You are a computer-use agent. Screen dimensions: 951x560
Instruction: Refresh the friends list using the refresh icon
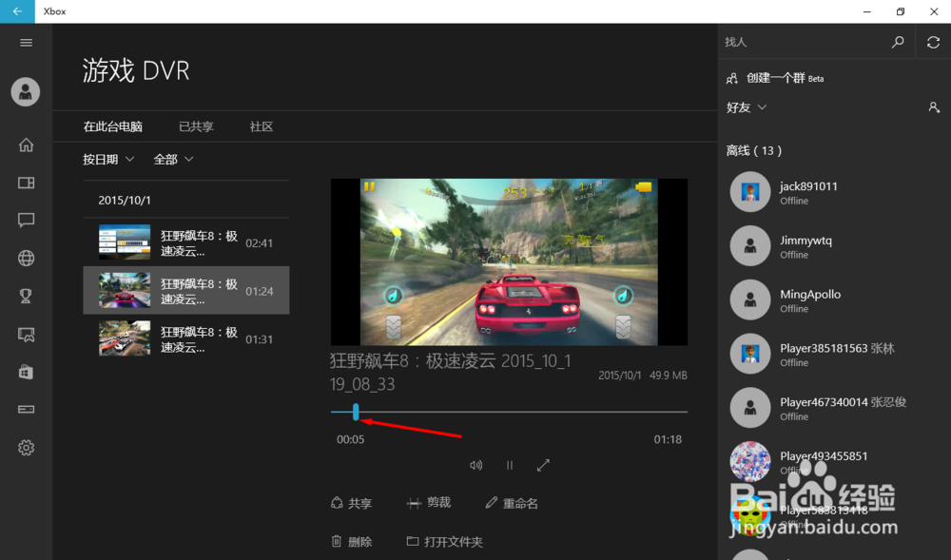click(x=933, y=42)
